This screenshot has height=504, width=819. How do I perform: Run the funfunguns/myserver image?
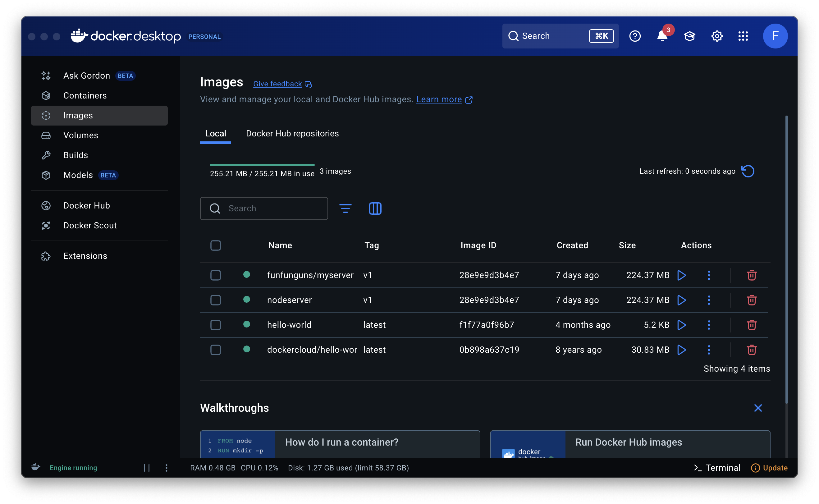click(682, 275)
